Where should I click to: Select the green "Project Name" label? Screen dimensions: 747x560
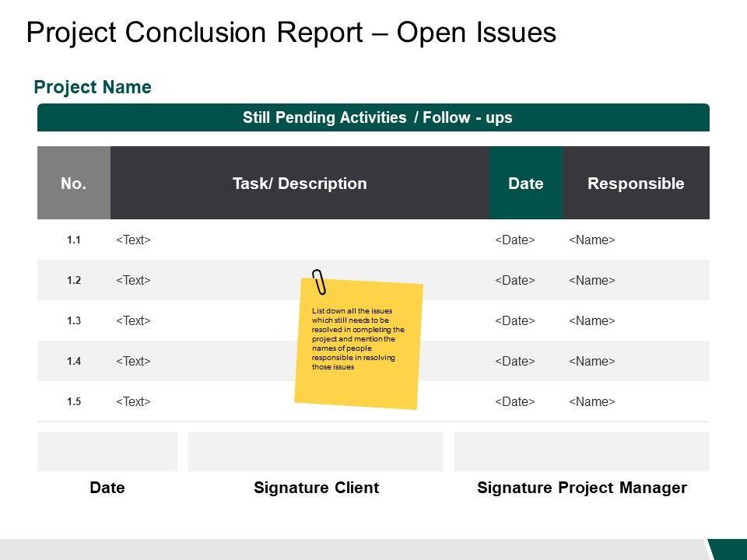pyautogui.click(x=93, y=87)
